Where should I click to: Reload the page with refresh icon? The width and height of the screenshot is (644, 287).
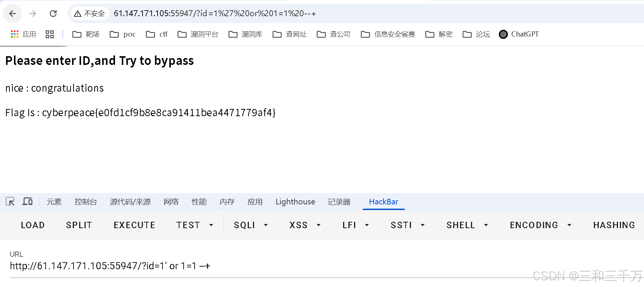(53, 14)
